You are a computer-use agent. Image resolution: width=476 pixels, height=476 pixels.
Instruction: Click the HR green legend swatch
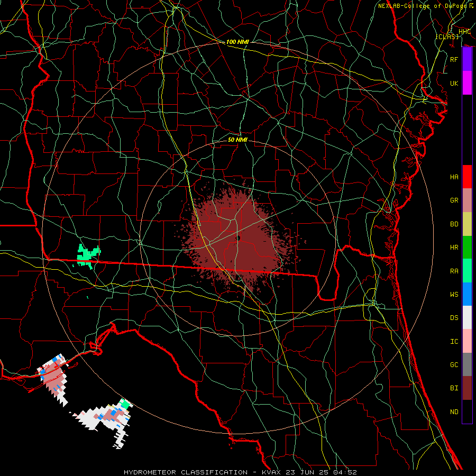tap(467, 248)
